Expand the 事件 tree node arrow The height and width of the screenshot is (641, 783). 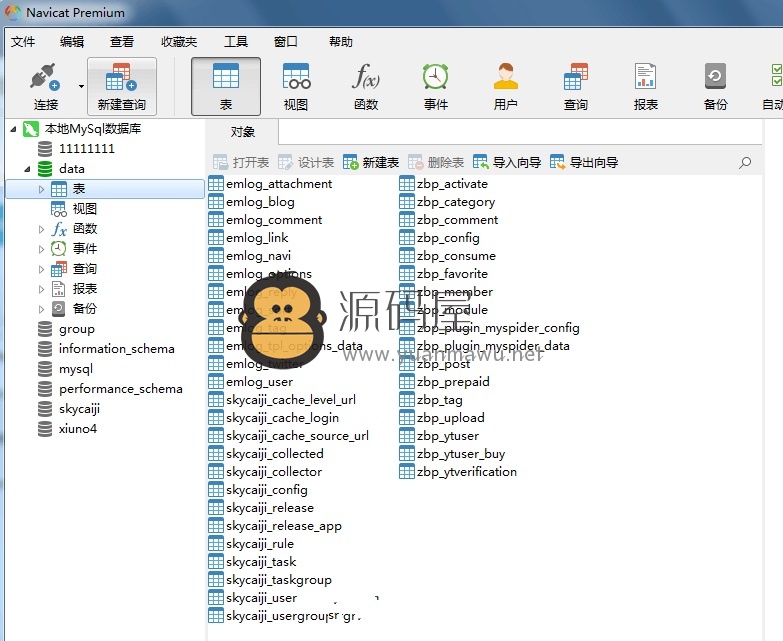[41, 249]
